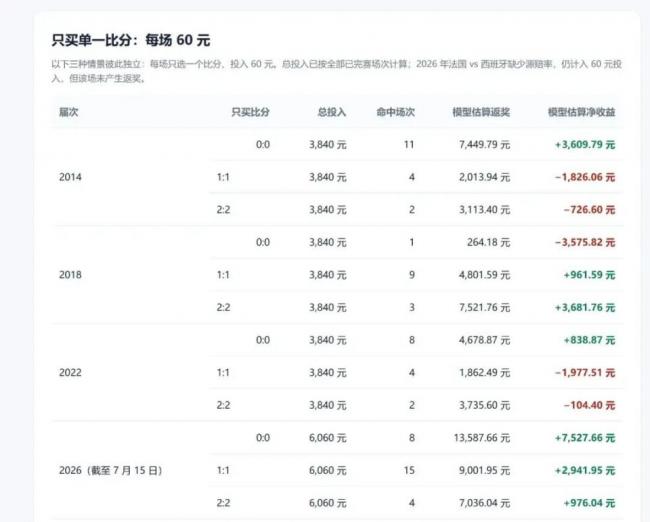Select the 总投入 column header
Viewport: 650px width, 522px height.
coord(332,112)
